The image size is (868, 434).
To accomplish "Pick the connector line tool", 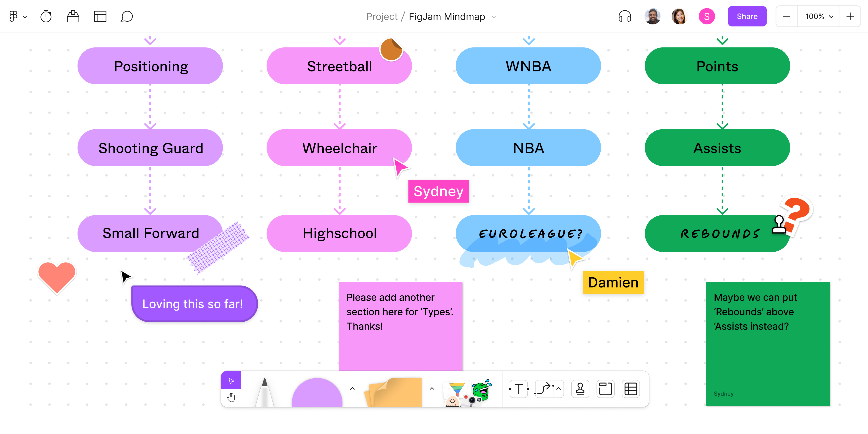I will [544, 389].
